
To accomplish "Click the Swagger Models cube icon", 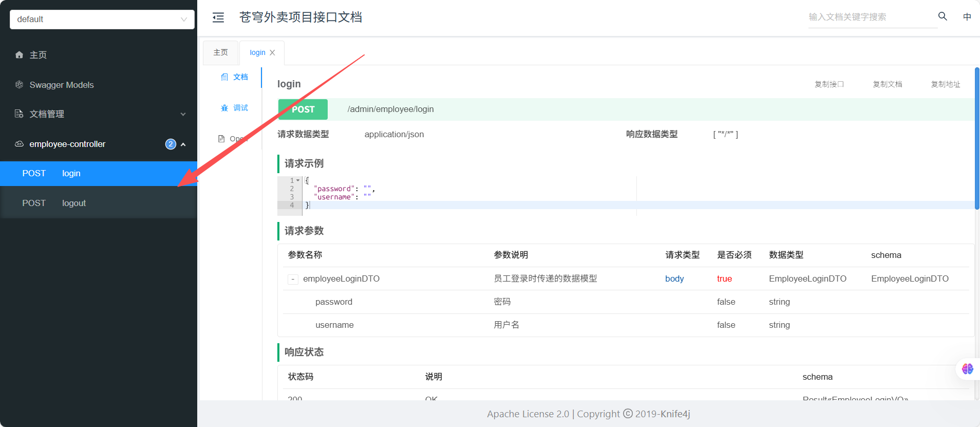I will [20, 84].
